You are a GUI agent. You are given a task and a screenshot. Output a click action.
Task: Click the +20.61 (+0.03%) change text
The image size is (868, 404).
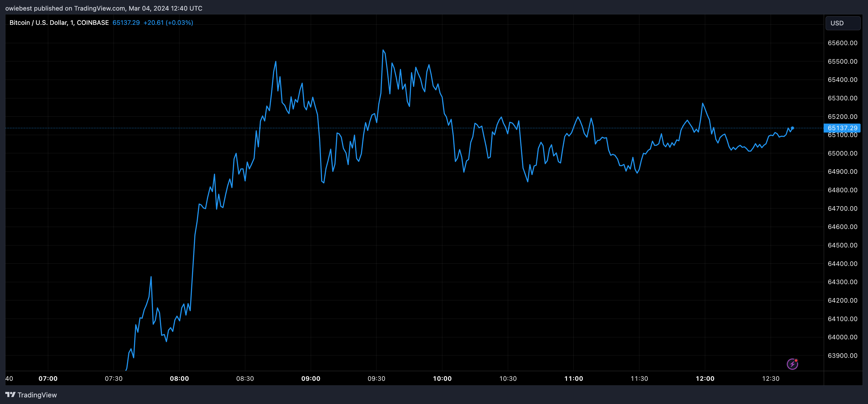tap(169, 22)
